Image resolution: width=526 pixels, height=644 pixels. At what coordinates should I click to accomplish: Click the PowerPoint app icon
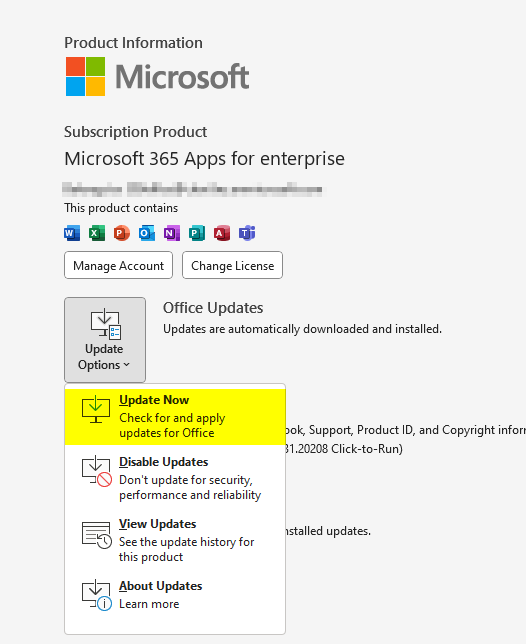coord(122,233)
